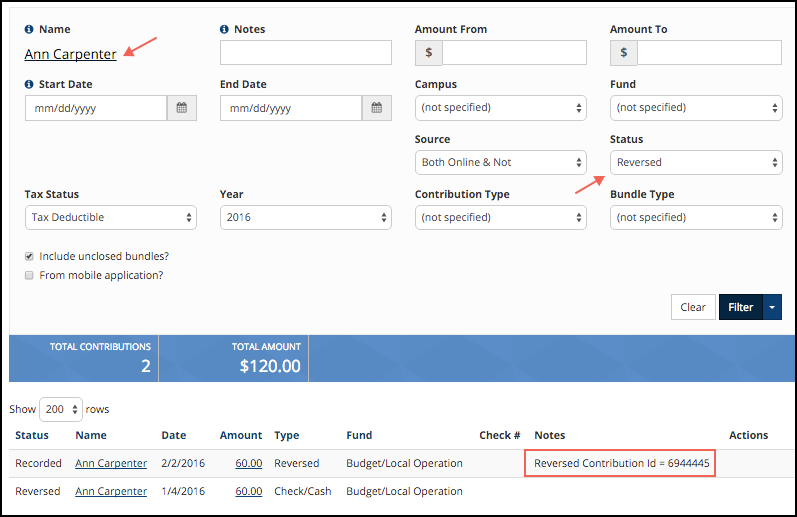Sort by the Date column header
797x517 pixels.
[x=174, y=435]
